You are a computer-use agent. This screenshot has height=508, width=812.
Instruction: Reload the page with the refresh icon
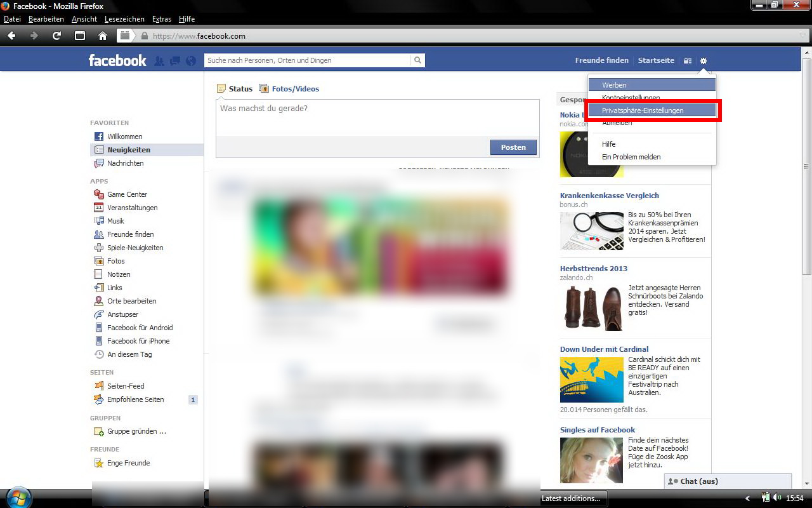point(56,36)
